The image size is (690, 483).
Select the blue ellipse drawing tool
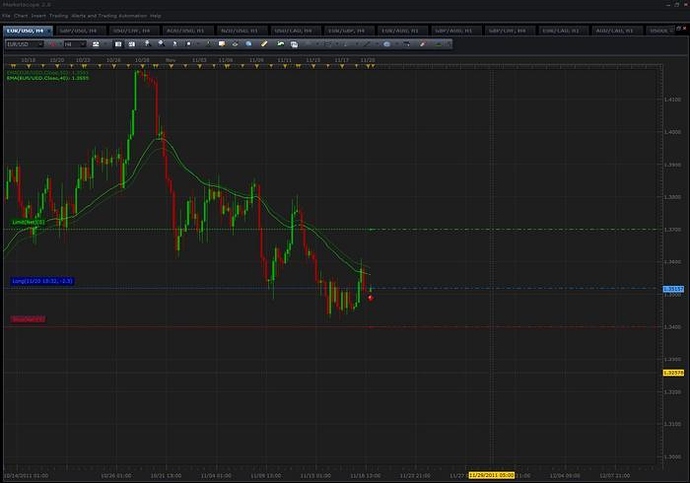(387, 44)
